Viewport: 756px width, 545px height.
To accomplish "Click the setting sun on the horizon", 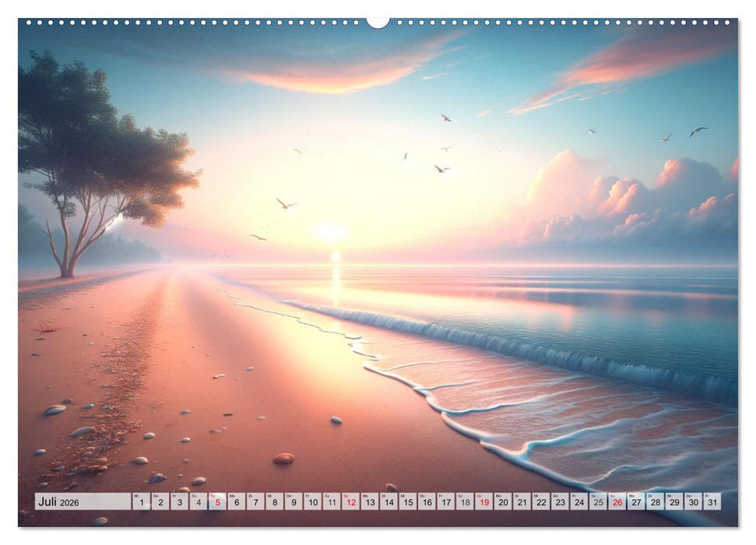I will point(330,233).
